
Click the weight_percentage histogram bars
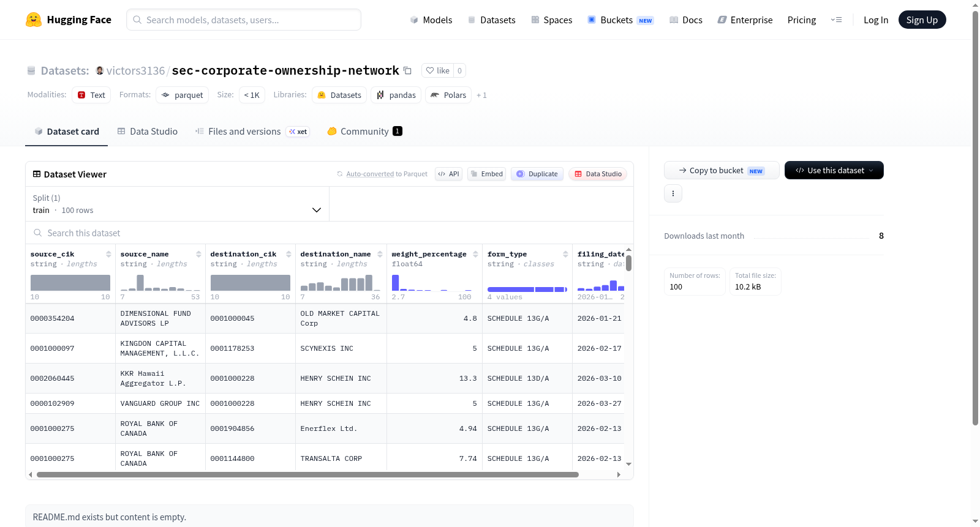tap(432, 282)
